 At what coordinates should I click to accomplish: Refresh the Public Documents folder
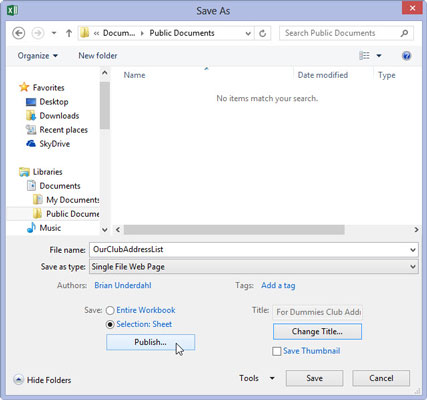coord(263,33)
